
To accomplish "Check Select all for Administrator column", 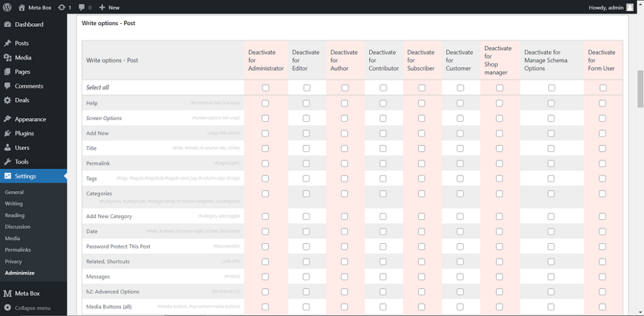I will click(265, 88).
